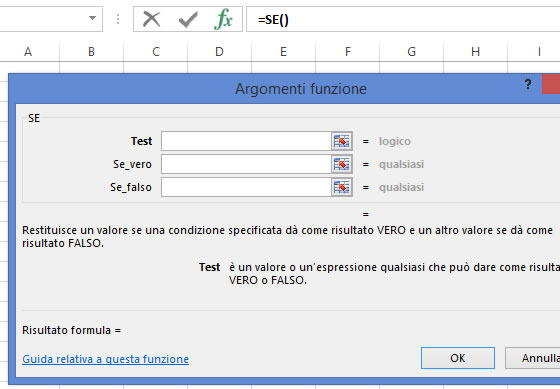Dismiss the dialog with Annulla button
The image size is (560, 389).
pos(532,358)
